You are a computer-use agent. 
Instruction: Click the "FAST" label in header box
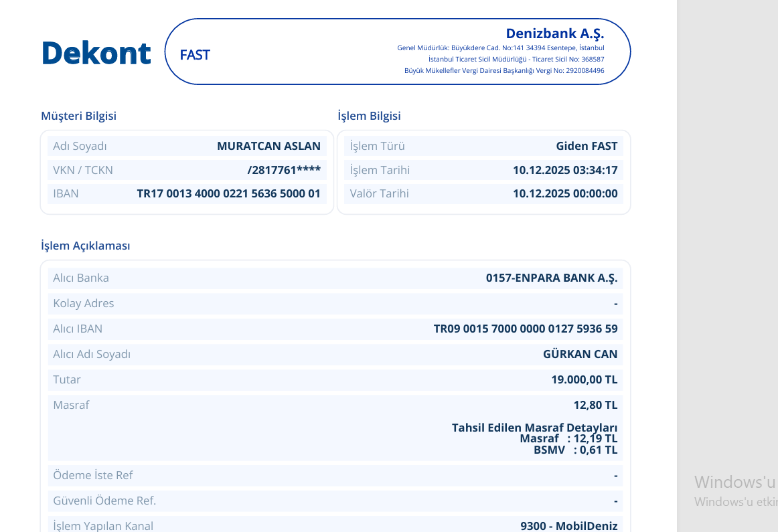(195, 55)
